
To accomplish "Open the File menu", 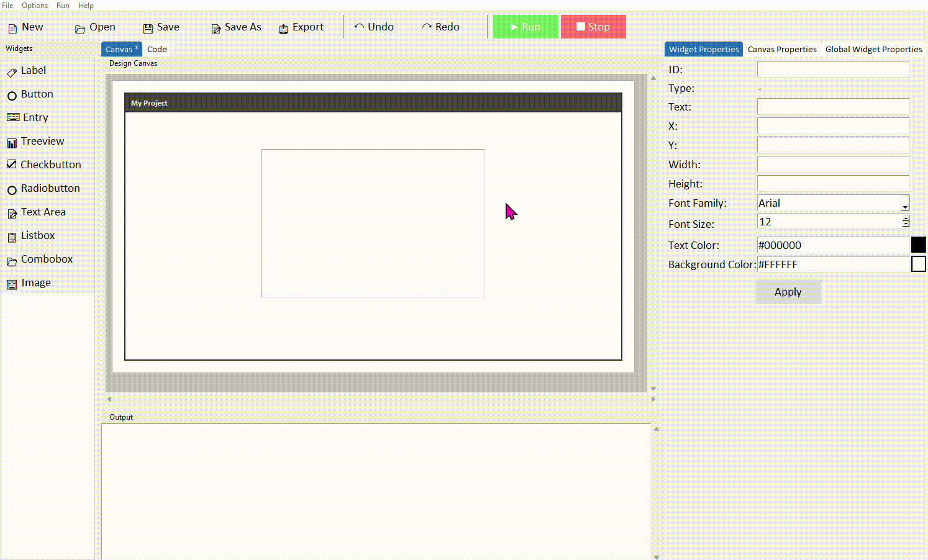I will click(x=7, y=6).
